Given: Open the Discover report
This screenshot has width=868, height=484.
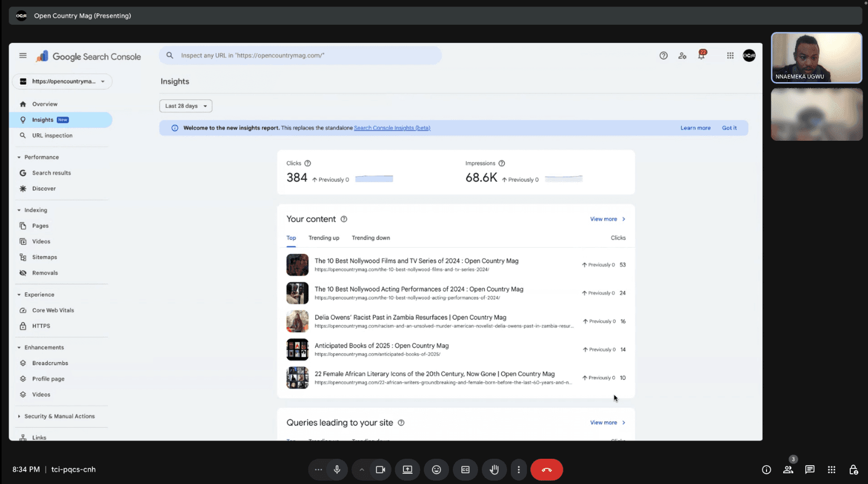Looking at the screenshot, I should (60, 189).
